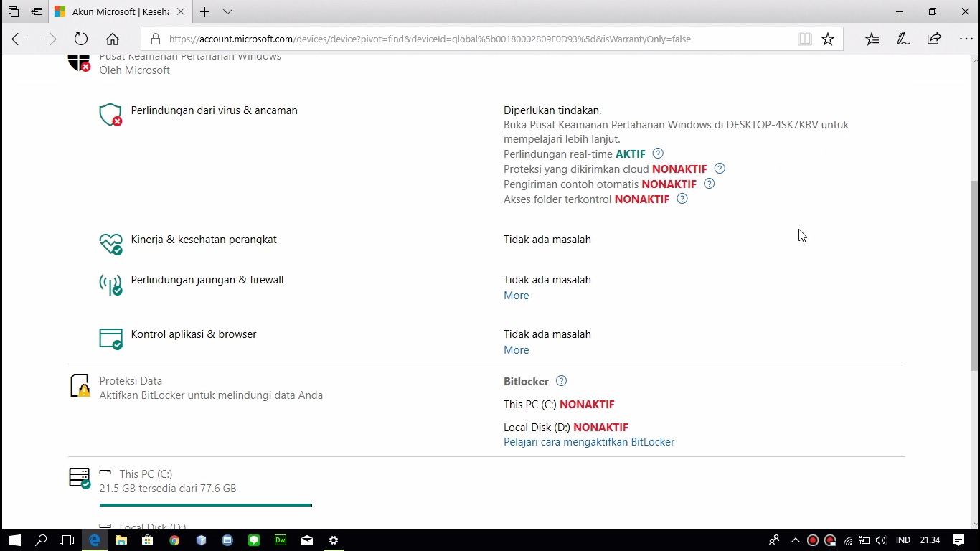980x551 pixels.
Task: Open the tabs you've set aside
Action: tap(14, 11)
